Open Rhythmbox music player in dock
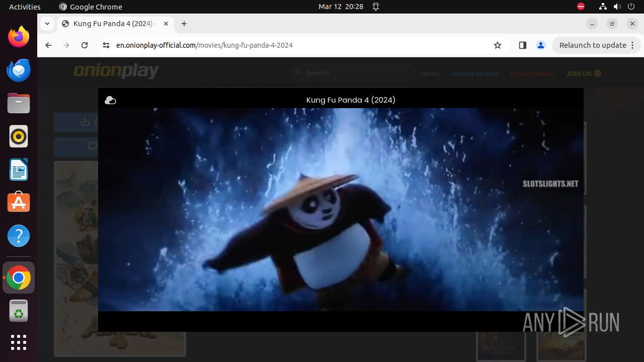Image resolution: width=644 pixels, height=362 pixels. click(19, 136)
